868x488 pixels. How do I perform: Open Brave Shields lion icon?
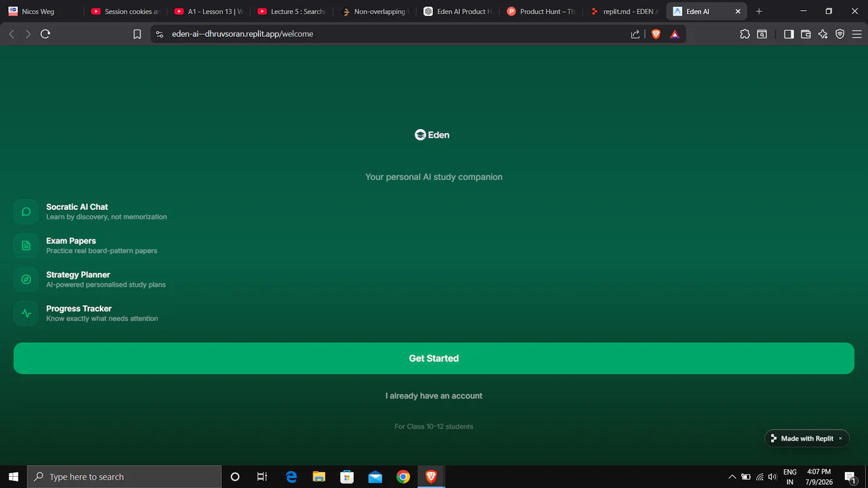[x=656, y=34]
